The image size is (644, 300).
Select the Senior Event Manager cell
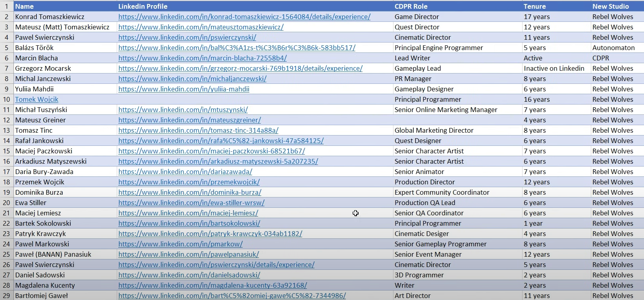(x=457, y=254)
